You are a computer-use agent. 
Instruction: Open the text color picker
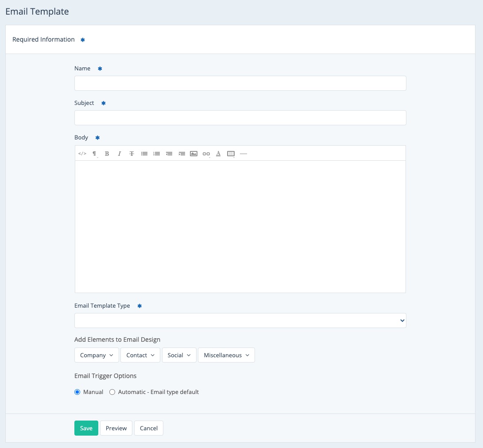pyautogui.click(x=218, y=154)
